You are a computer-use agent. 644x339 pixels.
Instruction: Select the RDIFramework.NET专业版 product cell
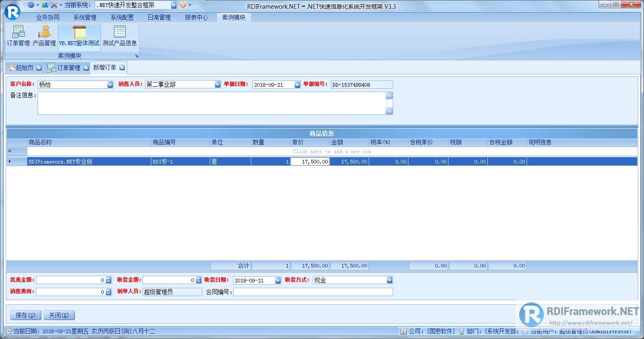[89, 162]
